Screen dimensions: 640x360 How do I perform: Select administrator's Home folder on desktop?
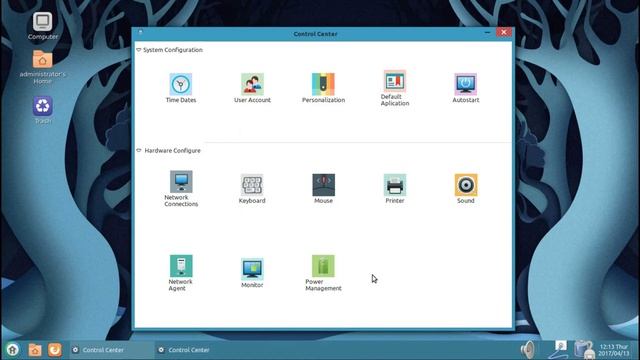pyautogui.click(x=42, y=67)
